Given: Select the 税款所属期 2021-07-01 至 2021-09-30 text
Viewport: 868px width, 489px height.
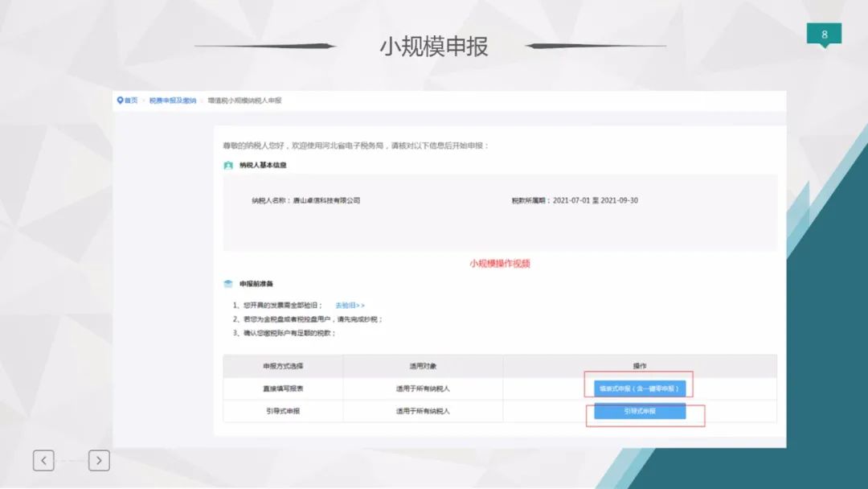Looking at the screenshot, I should 575,200.
